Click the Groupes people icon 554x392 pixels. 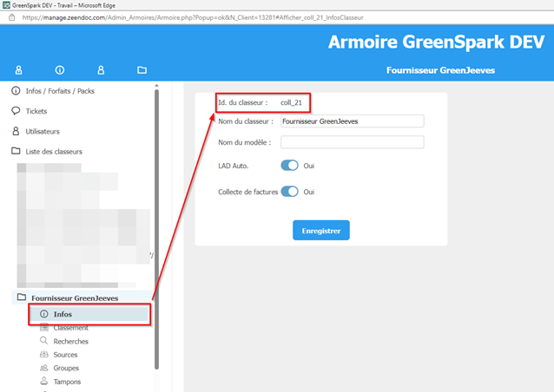44,368
